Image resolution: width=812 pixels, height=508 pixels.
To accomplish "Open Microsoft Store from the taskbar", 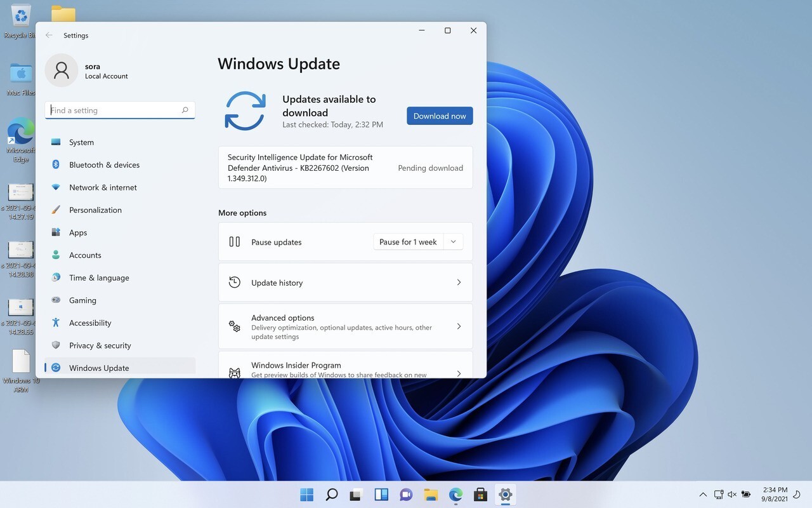I will pos(480,494).
